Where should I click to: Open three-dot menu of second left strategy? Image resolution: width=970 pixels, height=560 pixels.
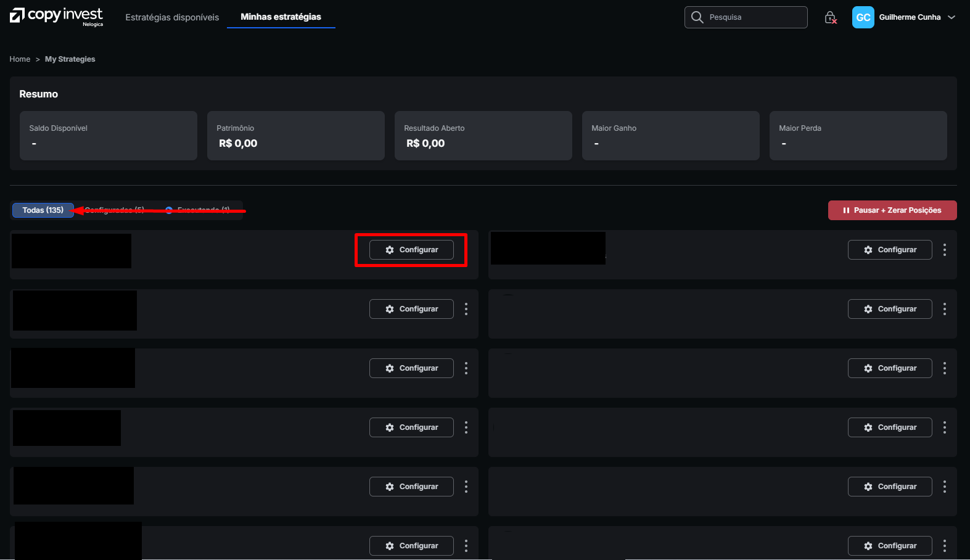tap(466, 309)
